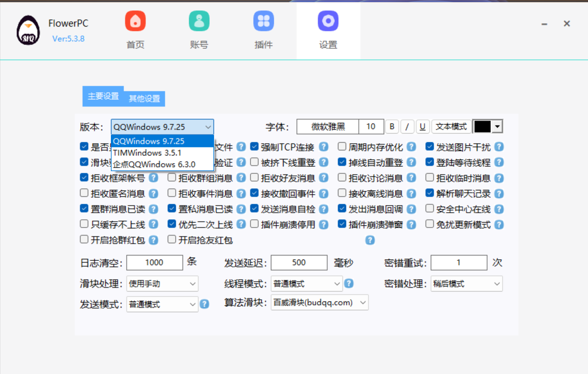This screenshot has height=374, width=588.
Task: Open the 算法滑块 combo box
Action: 319,303
